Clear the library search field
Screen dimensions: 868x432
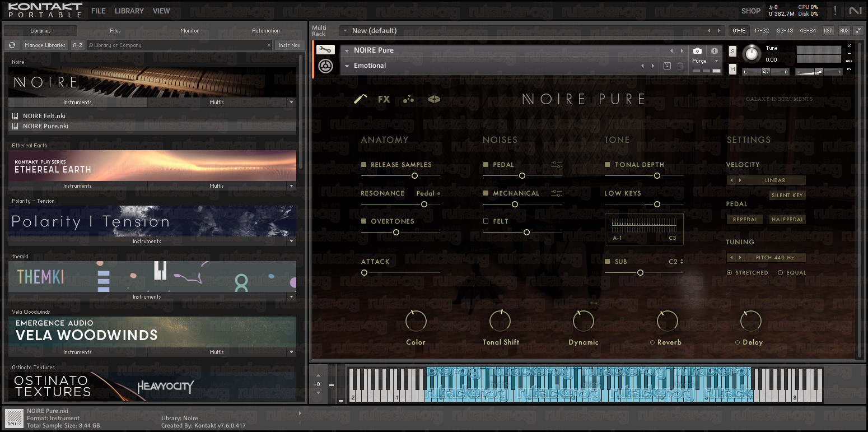269,45
